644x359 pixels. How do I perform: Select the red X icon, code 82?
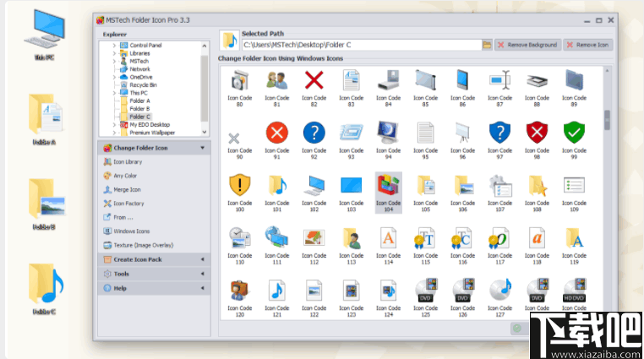(x=314, y=81)
